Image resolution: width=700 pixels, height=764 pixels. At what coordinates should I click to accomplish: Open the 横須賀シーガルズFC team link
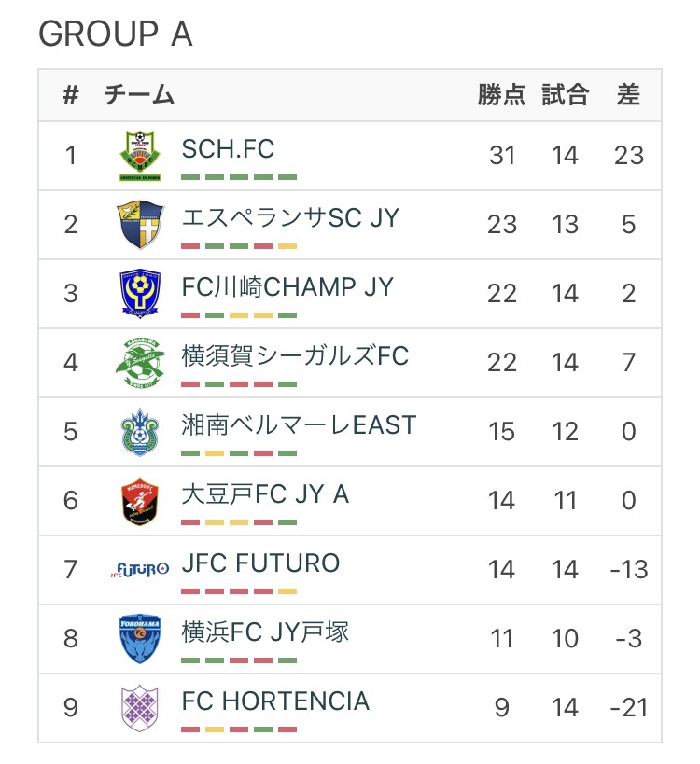[295, 355]
